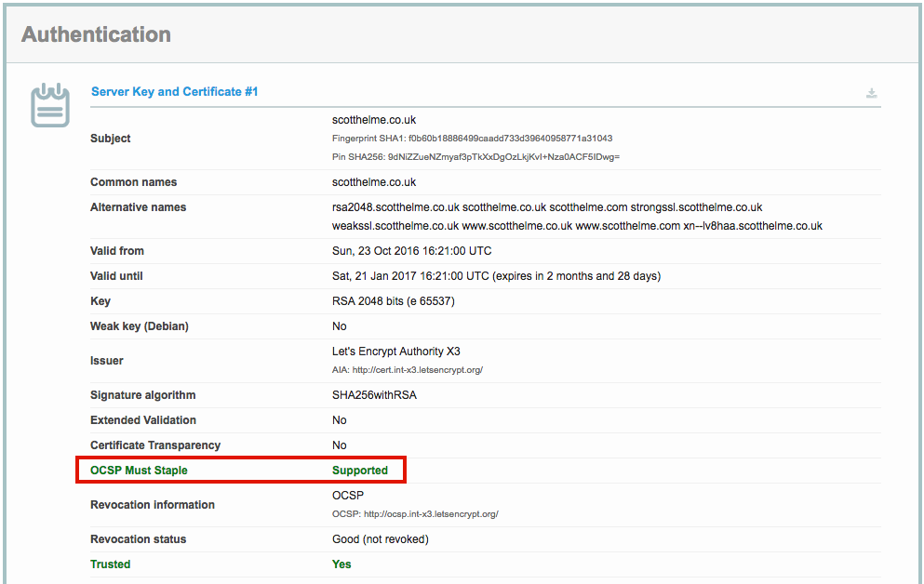Click the Revocation status Good value
Screen dimensions: 924x584
[383, 538]
